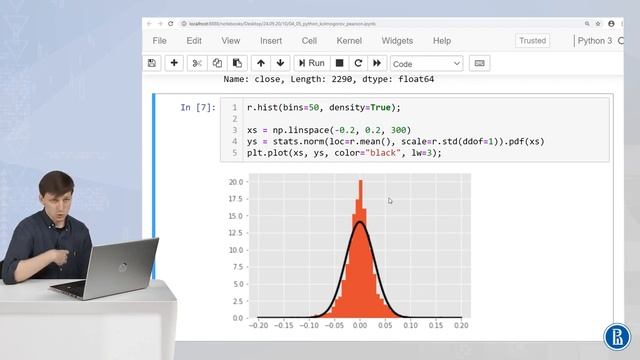This screenshot has width=640, height=360.
Task: Click the histogram plot output image
Action: point(349,251)
